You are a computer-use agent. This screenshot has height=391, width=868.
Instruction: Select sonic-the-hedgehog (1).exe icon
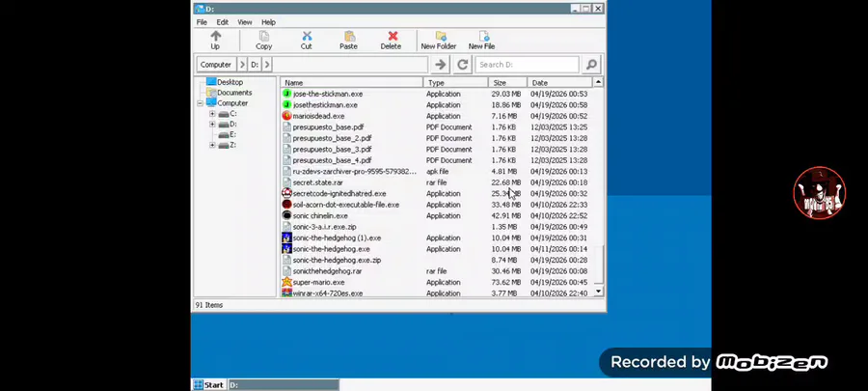pos(286,237)
